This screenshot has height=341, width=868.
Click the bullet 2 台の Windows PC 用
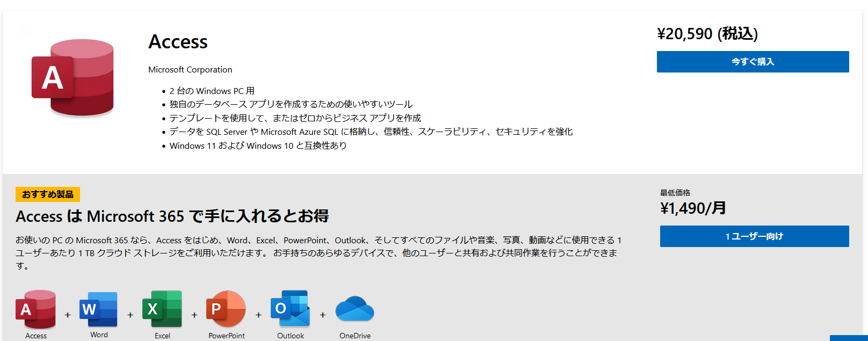point(212,91)
